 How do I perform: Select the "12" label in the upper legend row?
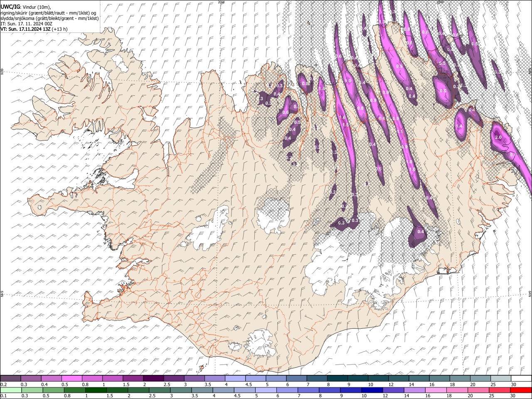point(391,384)
